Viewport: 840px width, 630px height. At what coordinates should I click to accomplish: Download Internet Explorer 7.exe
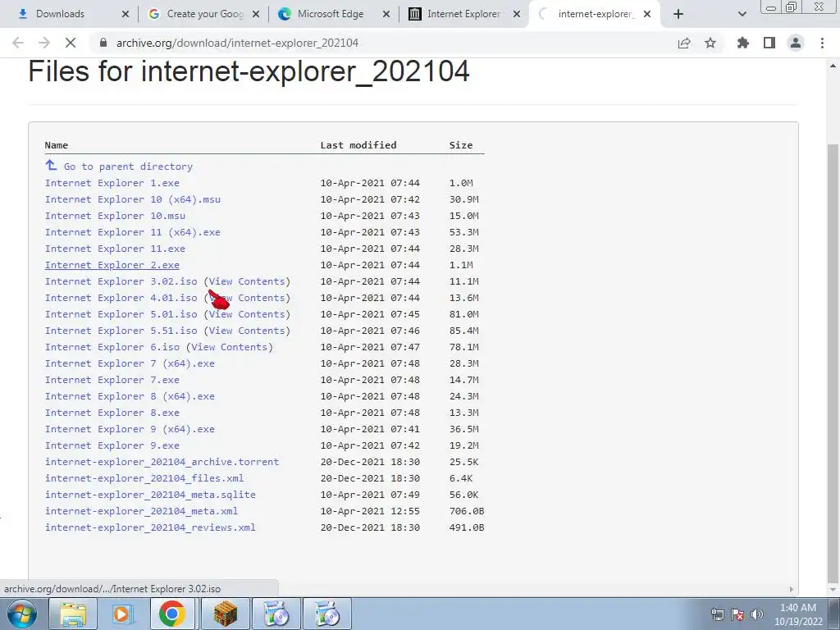(112, 380)
